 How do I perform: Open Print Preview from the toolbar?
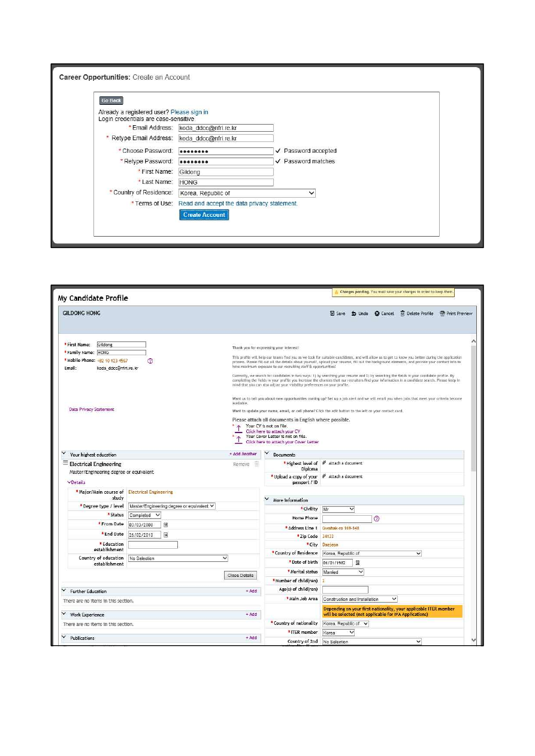(x=443, y=313)
